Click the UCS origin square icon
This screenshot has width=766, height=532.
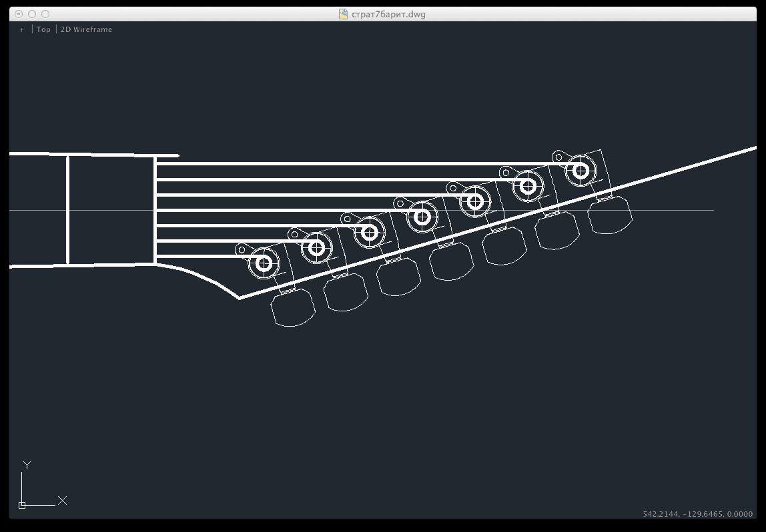22,505
